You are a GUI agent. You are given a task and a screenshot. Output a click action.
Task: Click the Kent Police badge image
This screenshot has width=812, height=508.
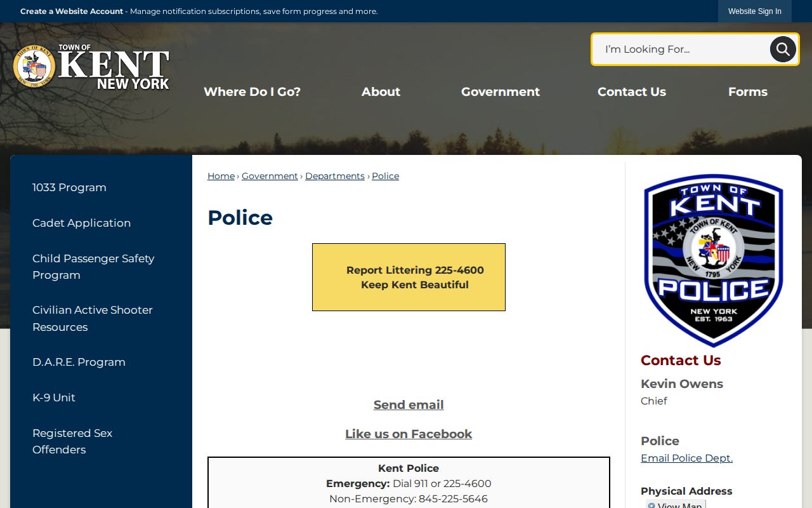coord(714,260)
